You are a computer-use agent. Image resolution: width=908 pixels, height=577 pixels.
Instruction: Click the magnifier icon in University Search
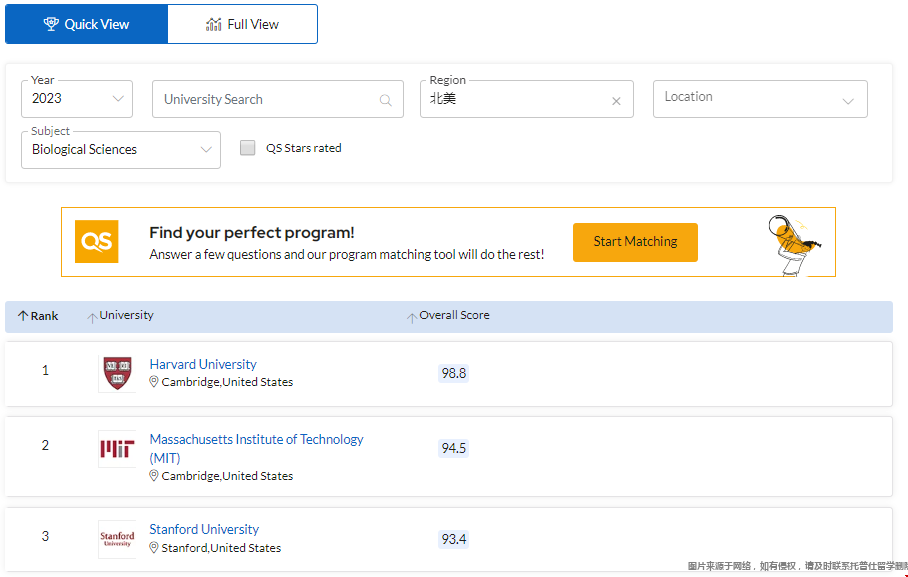pos(385,99)
